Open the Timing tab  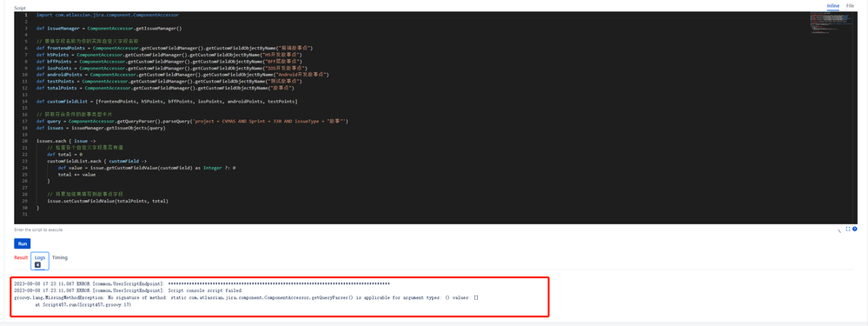click(60, 257)
